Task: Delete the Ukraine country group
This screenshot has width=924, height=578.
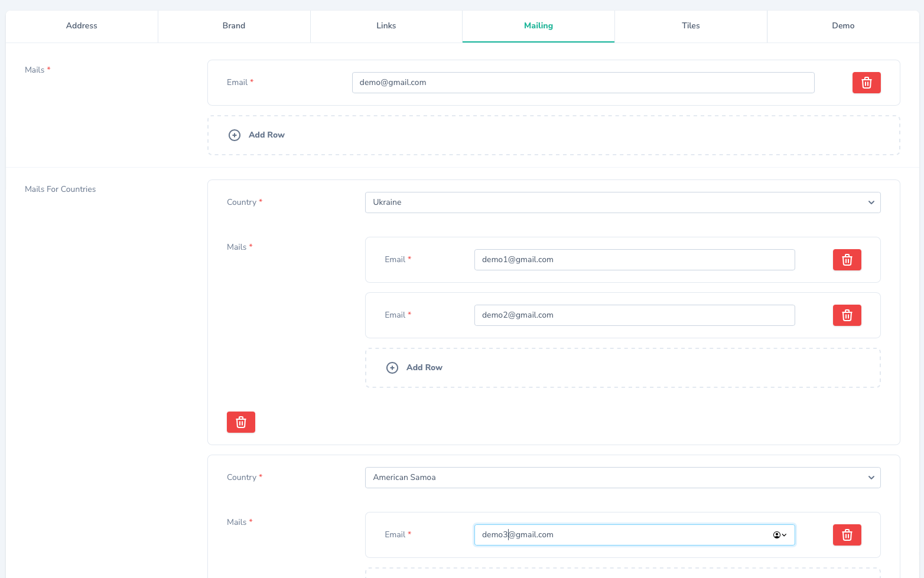Action: tap(240, 422)
